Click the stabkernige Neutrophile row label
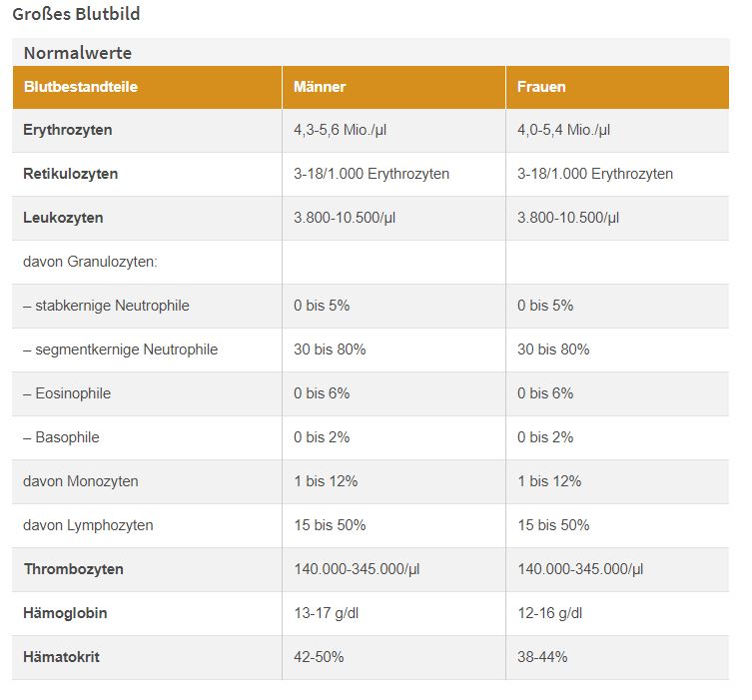Screen dimensions: 752x700 [x=106, y=306]
